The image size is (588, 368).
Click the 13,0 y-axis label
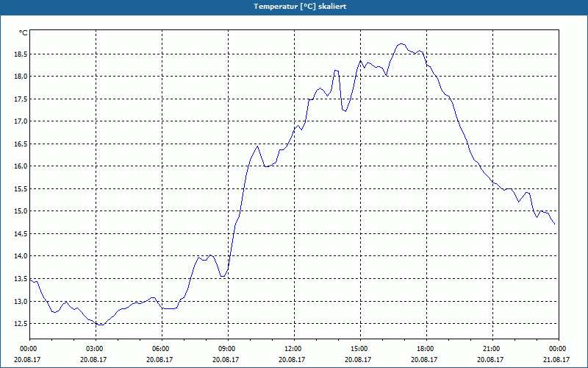click(21, 301)
